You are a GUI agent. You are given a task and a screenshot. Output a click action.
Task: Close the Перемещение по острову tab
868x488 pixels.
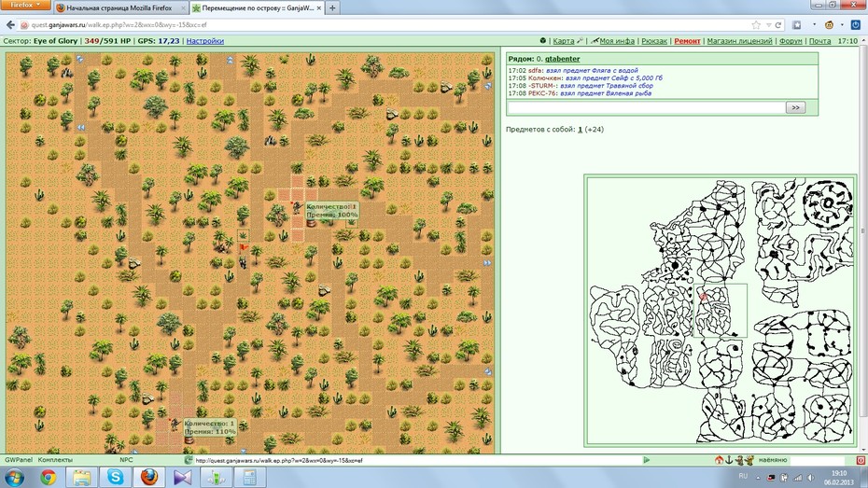click(319, 8)
